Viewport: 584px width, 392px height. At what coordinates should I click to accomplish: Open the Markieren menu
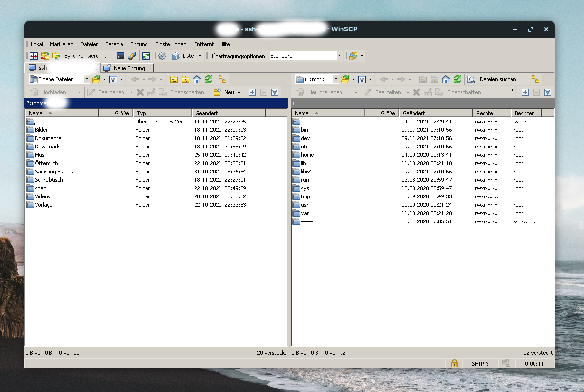61,44
